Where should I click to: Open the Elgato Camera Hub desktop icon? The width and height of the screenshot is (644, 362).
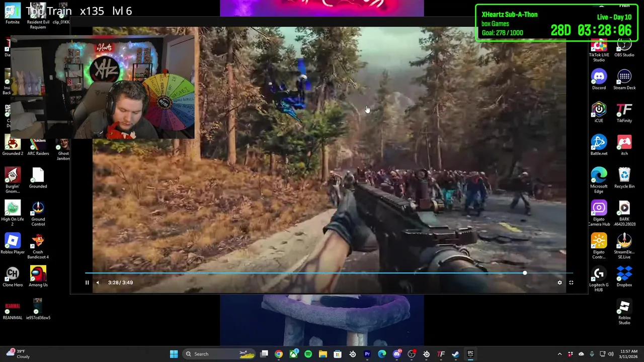599,214
